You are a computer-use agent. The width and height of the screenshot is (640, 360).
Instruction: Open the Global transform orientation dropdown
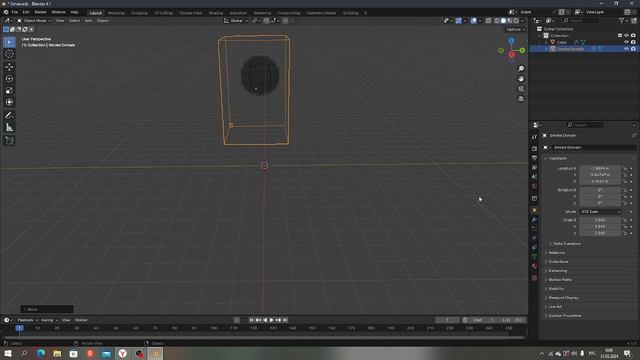[x=236, y=20]
